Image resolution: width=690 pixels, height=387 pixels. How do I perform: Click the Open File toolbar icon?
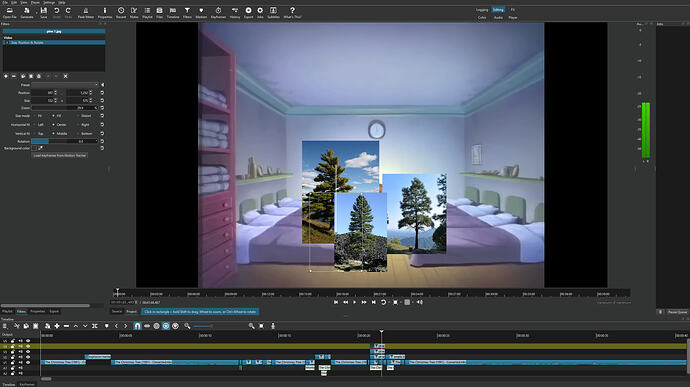click(x=9, y=12)
